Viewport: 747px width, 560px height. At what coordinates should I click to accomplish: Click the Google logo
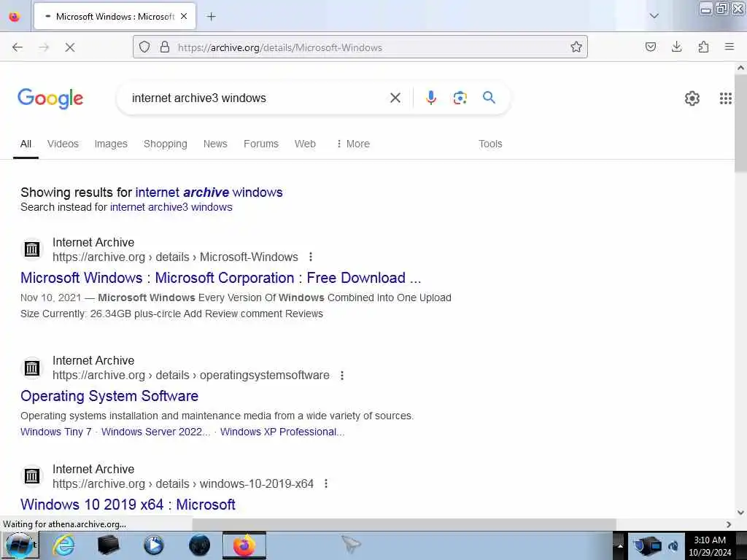[50, 98]
